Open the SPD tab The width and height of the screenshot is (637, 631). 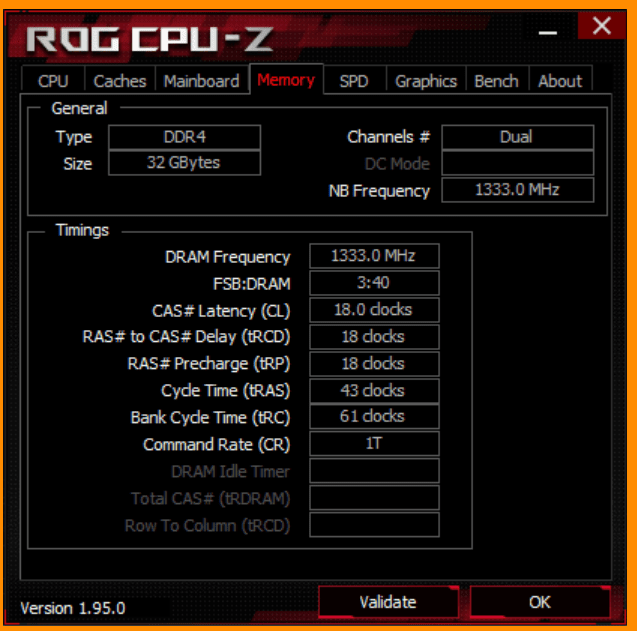tap(354, 80)
